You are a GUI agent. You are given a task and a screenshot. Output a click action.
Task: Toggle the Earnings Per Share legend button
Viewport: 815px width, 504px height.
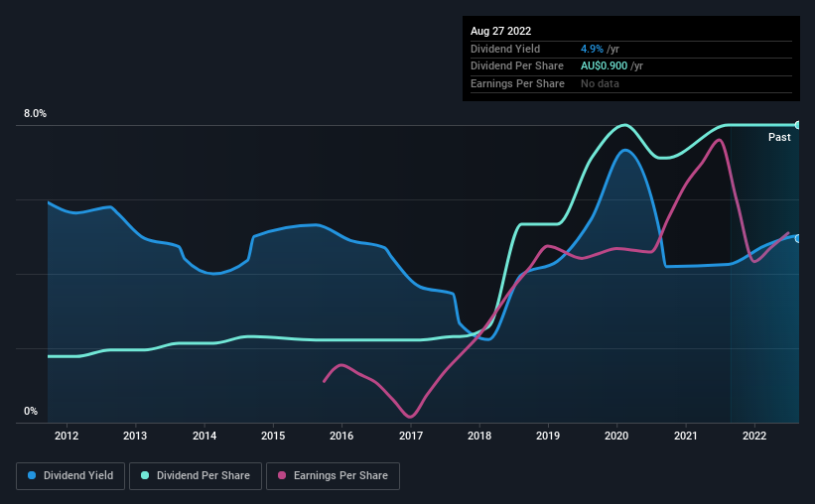coord(333,476)
